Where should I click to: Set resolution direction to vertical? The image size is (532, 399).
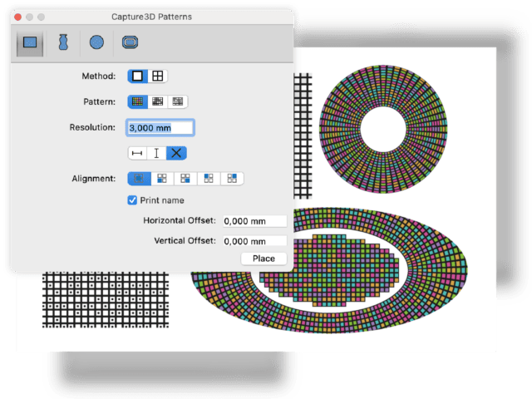point(156,153)
